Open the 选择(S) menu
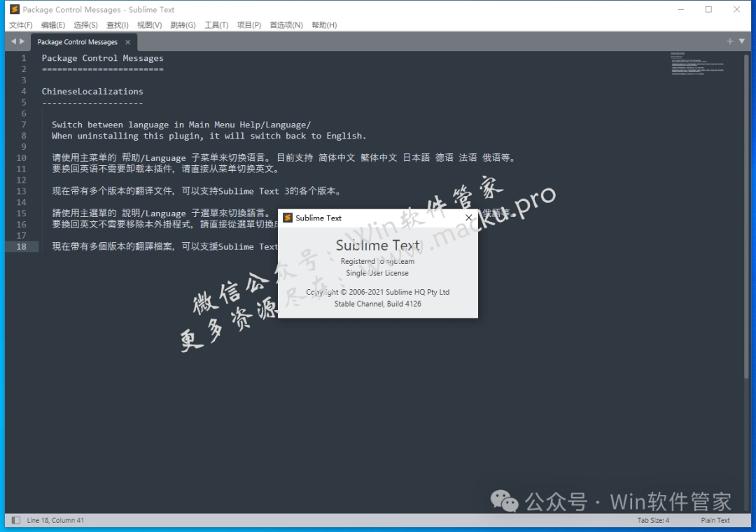Screen dimensions: 756x532 (x=85, y=25)
